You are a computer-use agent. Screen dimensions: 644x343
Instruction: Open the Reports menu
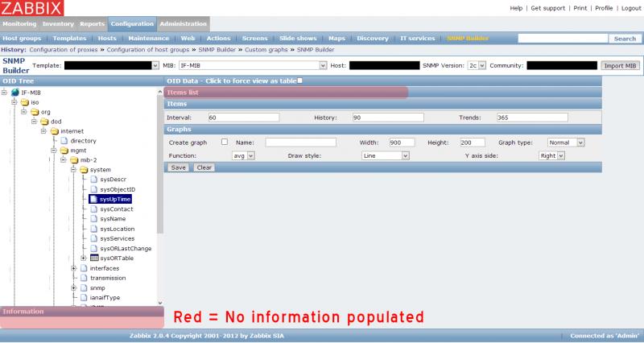92,24
